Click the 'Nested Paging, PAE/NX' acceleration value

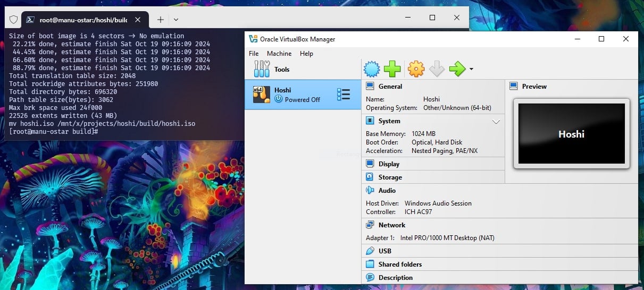click(445, 151)
